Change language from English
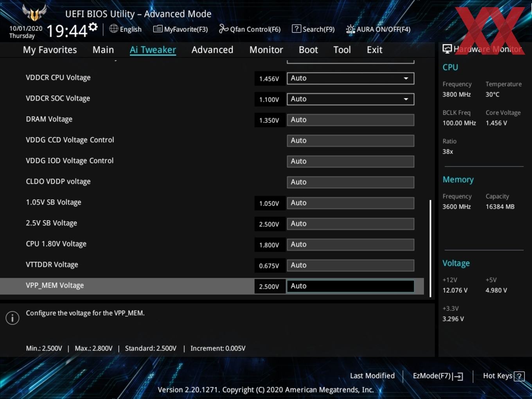Image resolution: width=532 pixels, height=399 pixels. (x=131, y=29)
